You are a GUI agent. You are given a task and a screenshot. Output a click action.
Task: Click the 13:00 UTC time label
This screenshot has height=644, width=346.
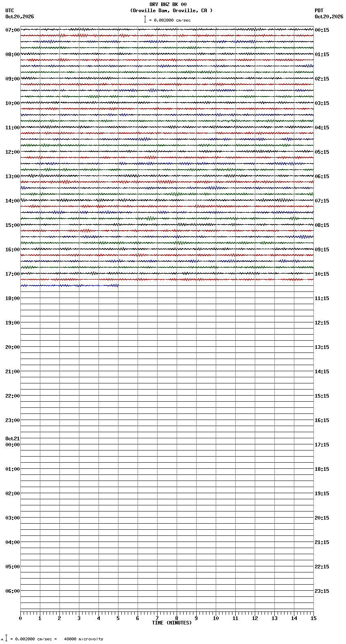tap(13, 176)
